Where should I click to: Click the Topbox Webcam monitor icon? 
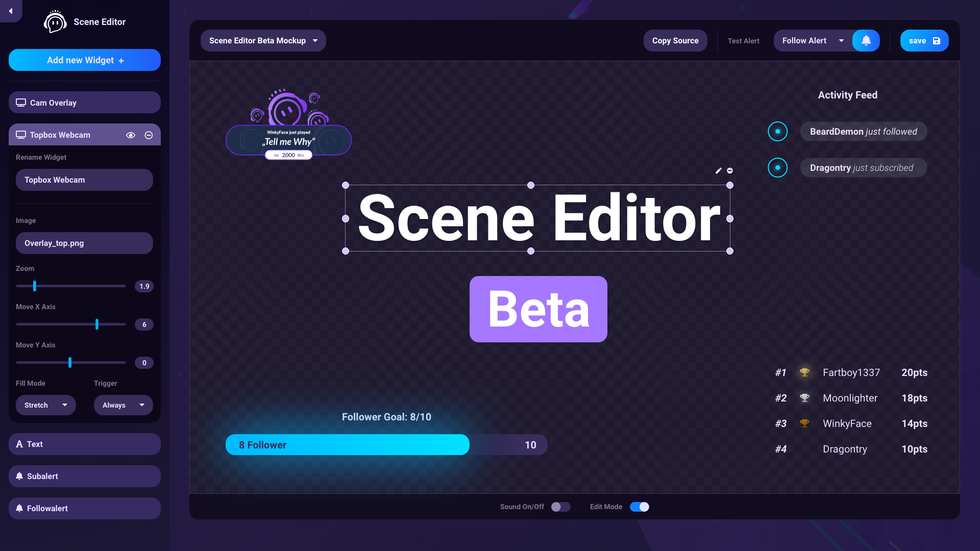[x=19, y=135]
